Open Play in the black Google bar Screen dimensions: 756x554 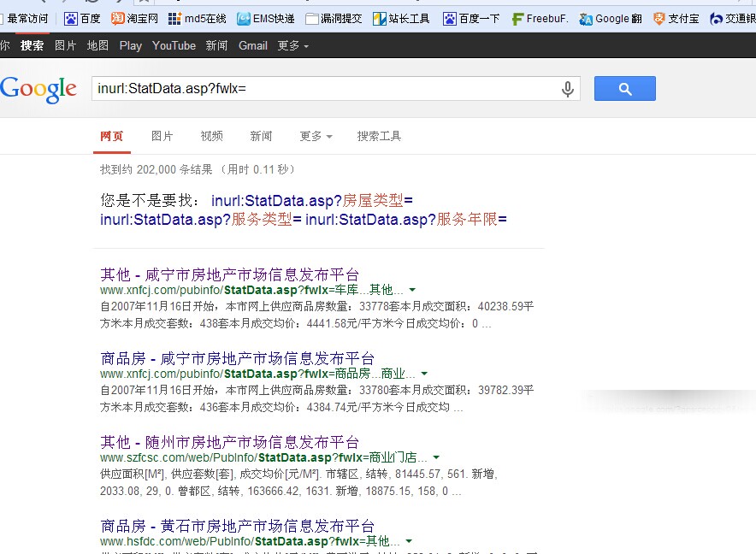[131, 46]
